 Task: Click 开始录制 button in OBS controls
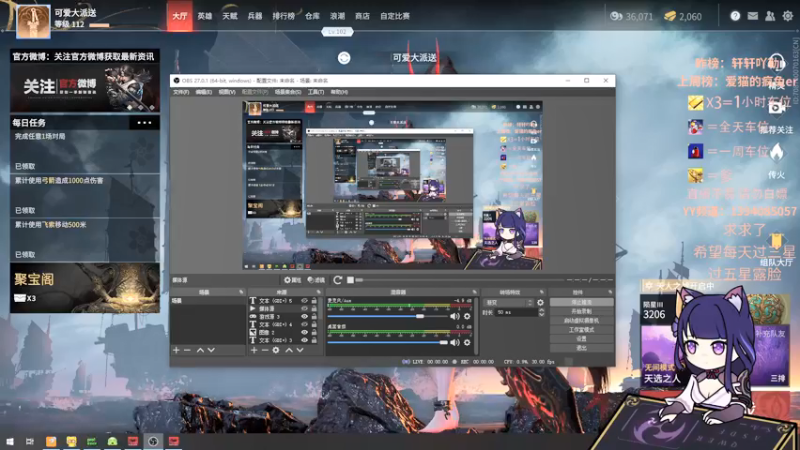(581, 312)
